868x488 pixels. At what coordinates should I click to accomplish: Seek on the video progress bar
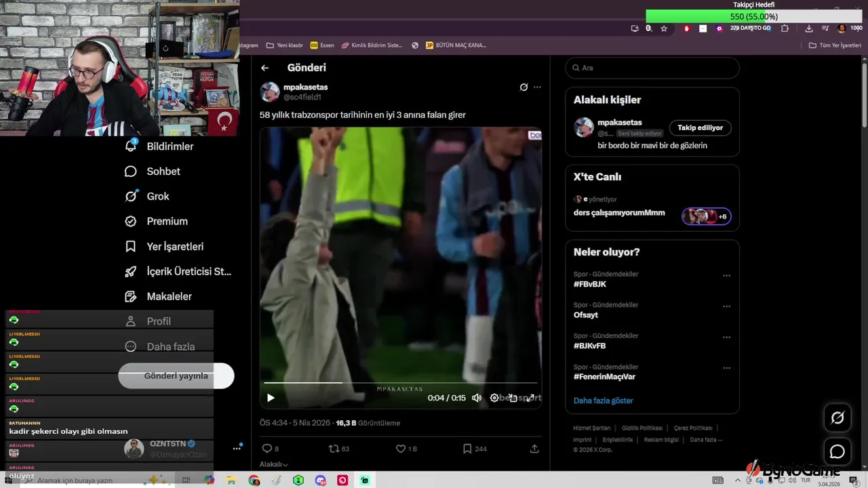click(x=400, y=383)
